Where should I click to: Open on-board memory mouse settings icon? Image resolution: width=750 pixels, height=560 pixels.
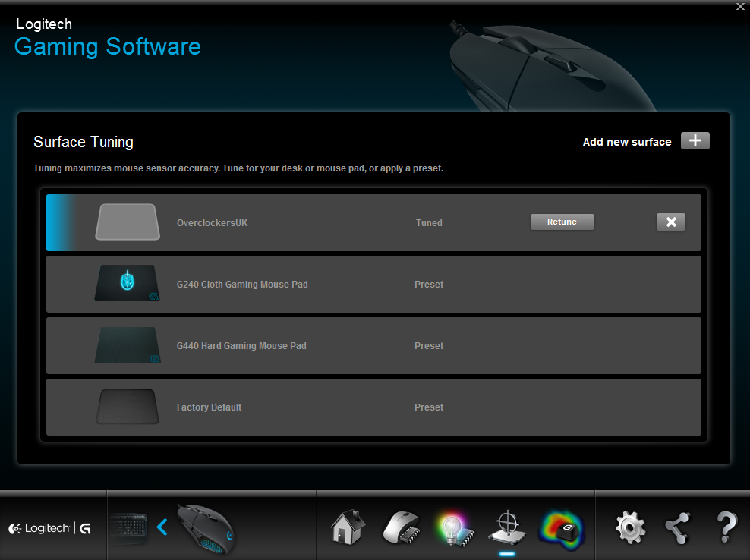coord(402,527)
